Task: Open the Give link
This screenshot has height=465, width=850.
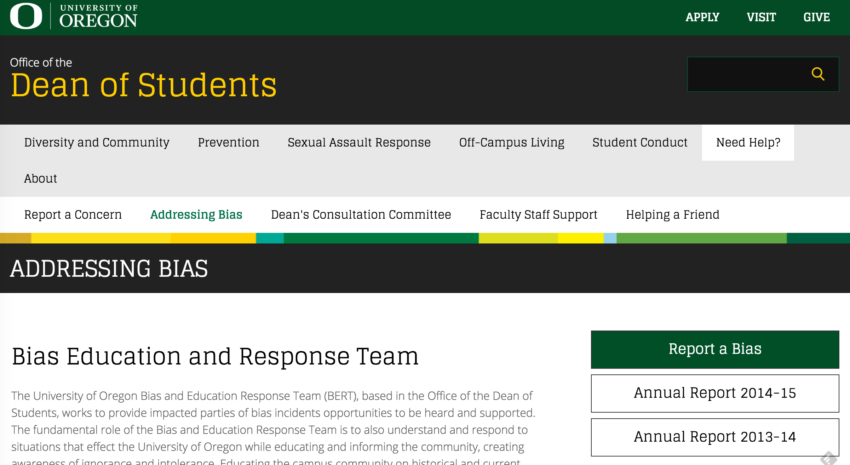Action: 816,17
